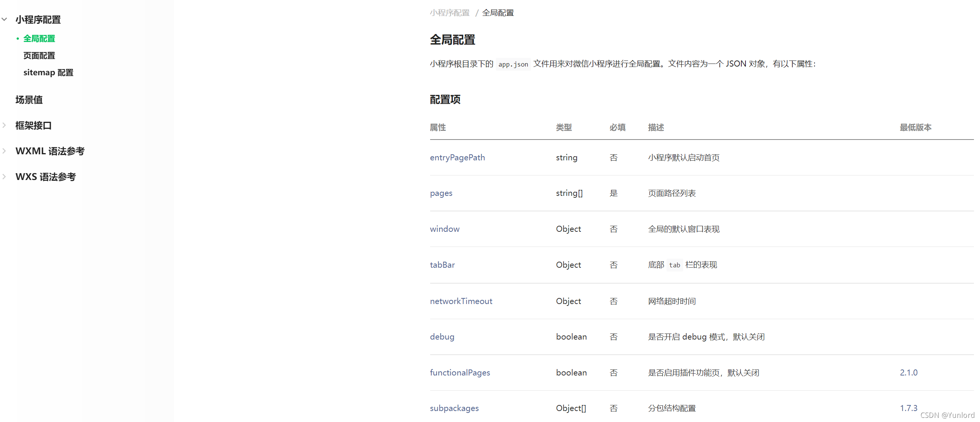Open the functionalPages property link
Viewport: 980px width, 422px height.
(460, 372)
